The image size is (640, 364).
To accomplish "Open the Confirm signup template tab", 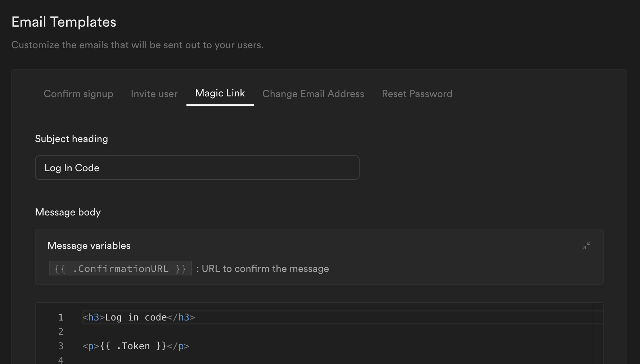I will [78, 94].
